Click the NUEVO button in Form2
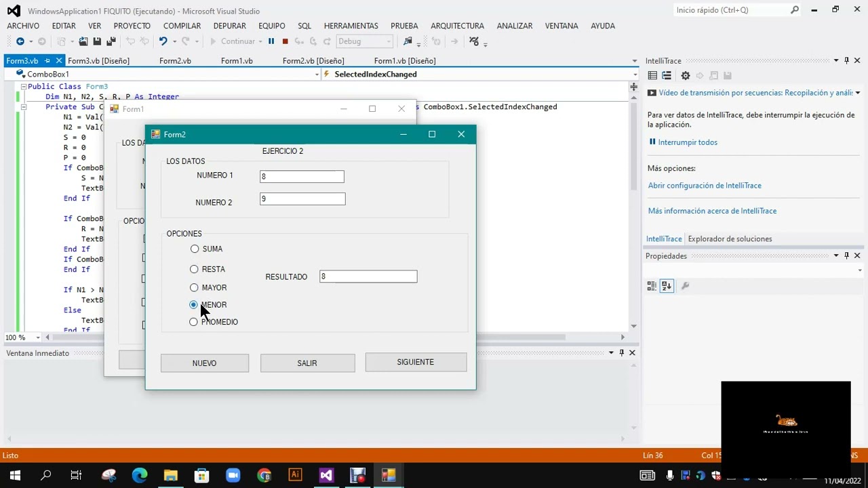This screenshot has width=868, height=488. pos(204,363)
